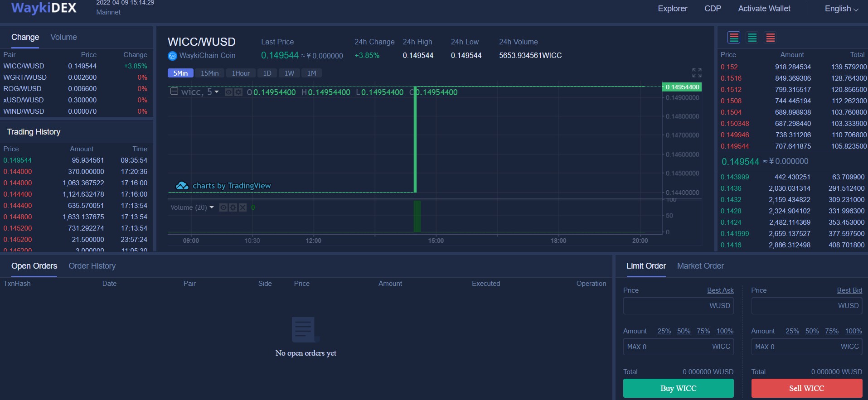
Task: Select the 1D chart interval
Action: (267, 73)
